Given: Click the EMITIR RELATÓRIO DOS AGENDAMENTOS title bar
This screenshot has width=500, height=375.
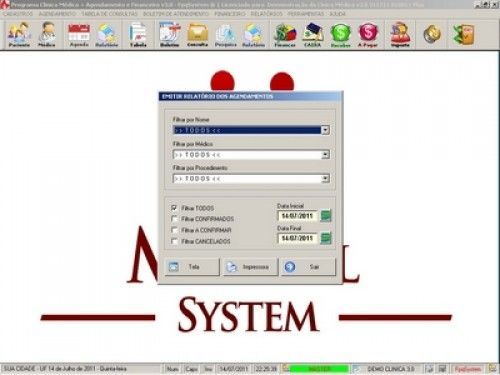Looking at the screenshot, I should pyautogui.click(x=250, y=96).
